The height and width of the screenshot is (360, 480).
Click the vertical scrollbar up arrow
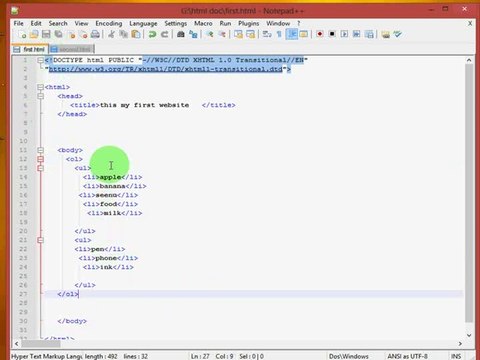point(469,60)
